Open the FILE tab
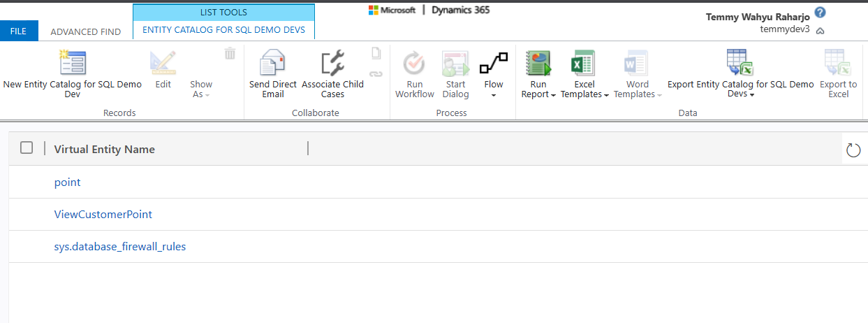 click(19, 31)
